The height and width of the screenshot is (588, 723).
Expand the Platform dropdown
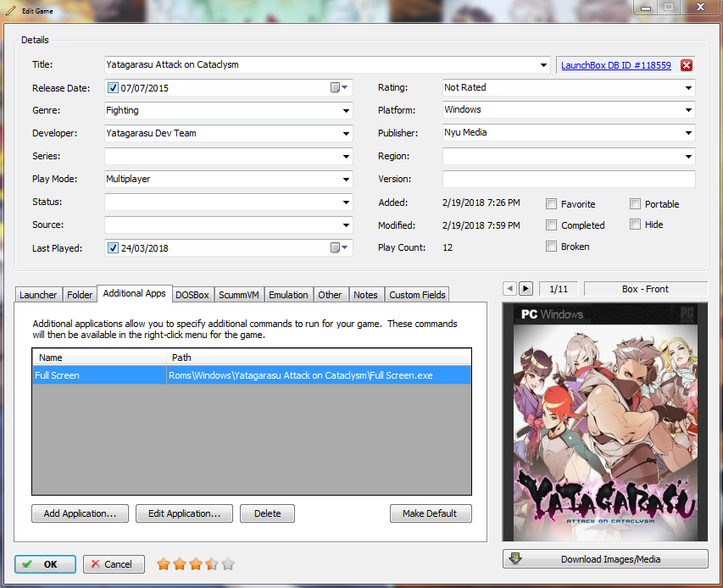point(688,110)
